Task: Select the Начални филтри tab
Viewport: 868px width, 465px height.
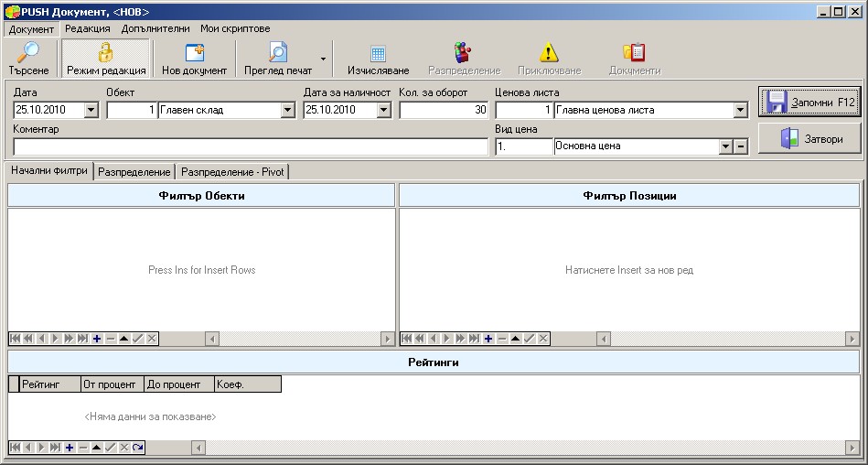Action: (x=49, y=170)
